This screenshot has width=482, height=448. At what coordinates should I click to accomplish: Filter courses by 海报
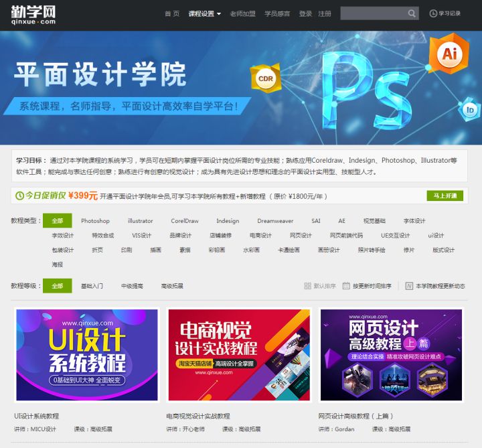click(58, 265)
